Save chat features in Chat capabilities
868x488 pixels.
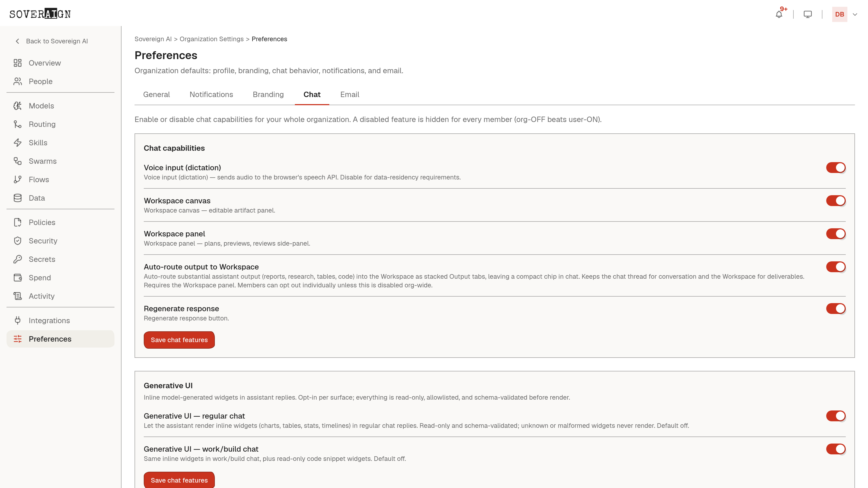179,340
